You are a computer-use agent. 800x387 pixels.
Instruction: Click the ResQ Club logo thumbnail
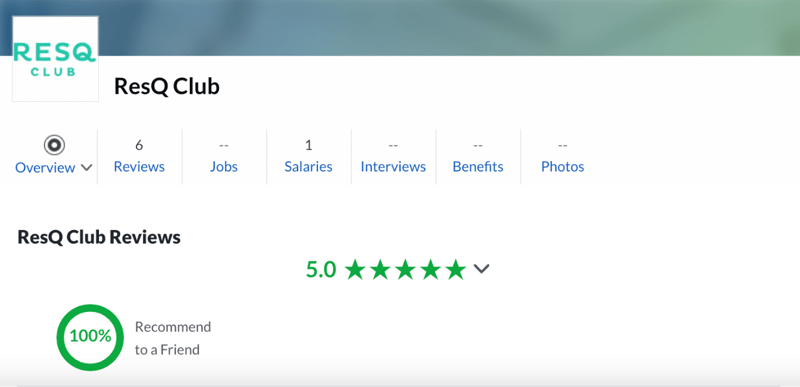(x=55, y=59)
